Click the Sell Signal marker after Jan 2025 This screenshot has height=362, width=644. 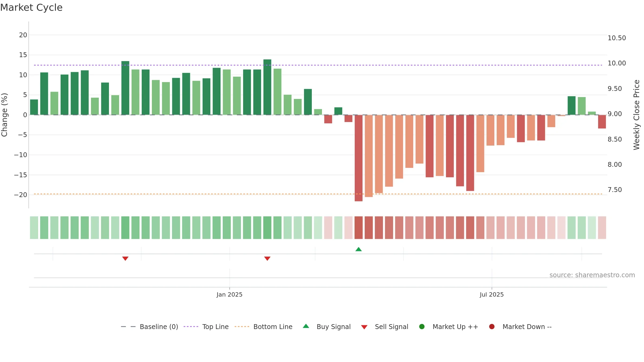point(267,258)
